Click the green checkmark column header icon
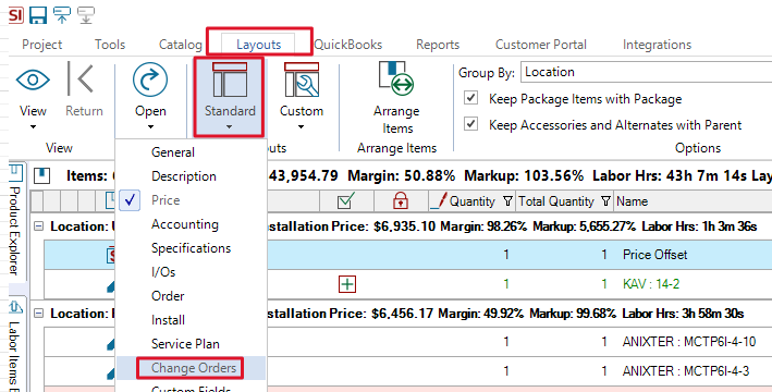 tap(346, 201)
